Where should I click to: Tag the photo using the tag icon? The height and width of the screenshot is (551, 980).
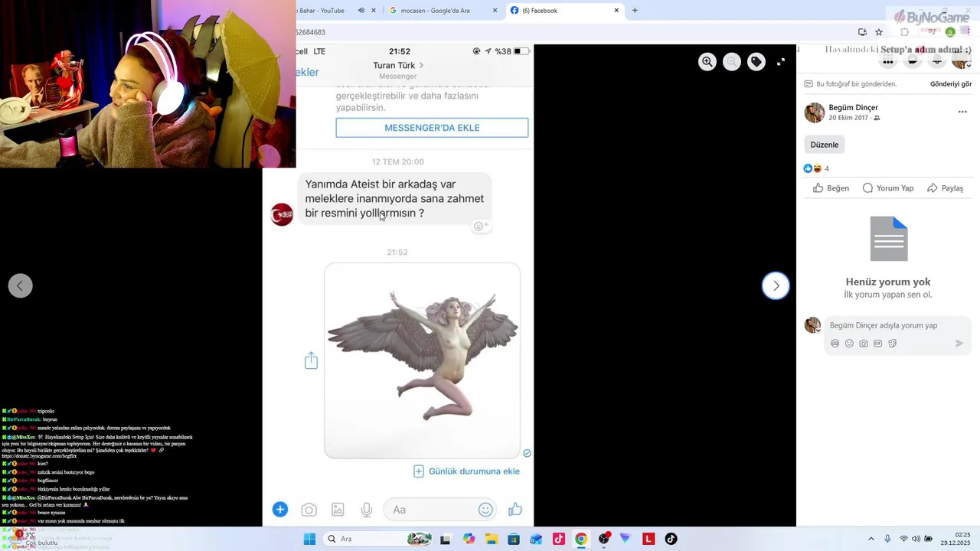coord(756,62)
